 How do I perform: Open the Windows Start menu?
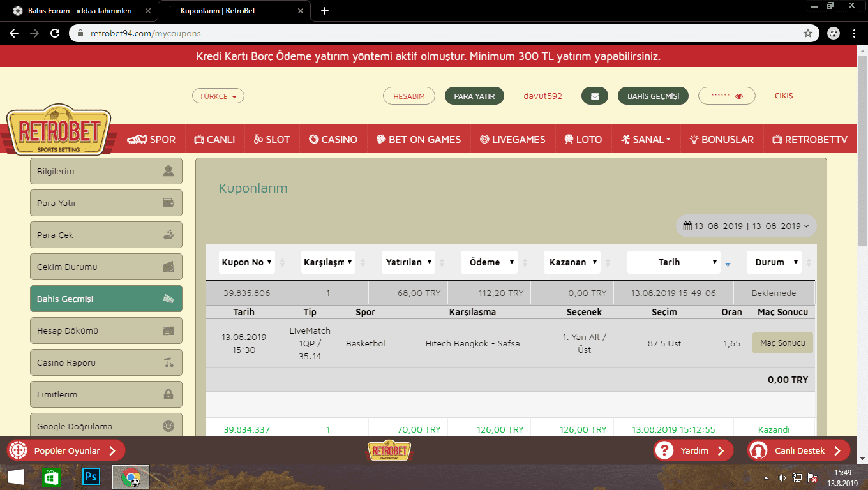point(16,477)
